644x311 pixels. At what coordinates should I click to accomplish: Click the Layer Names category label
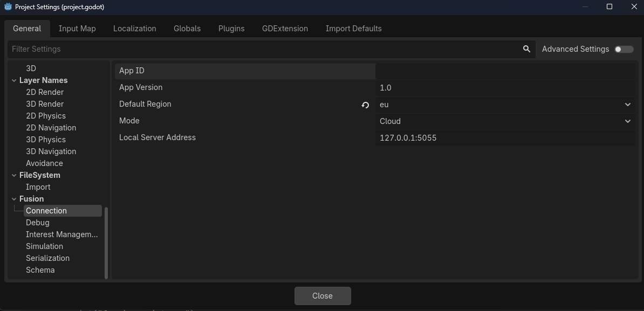click(44, 80)
